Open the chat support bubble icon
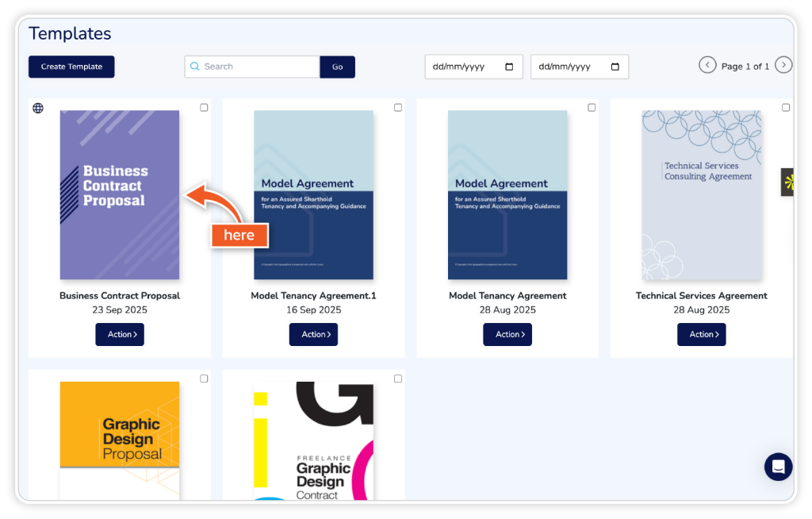The height and width of the screenshot is (519, 812). tap(778, 467)
